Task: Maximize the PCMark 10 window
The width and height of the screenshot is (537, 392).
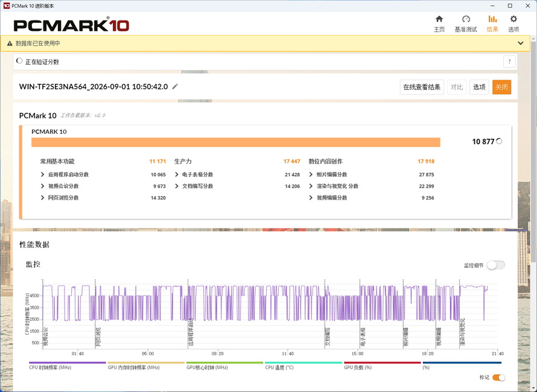Action: 510,5
